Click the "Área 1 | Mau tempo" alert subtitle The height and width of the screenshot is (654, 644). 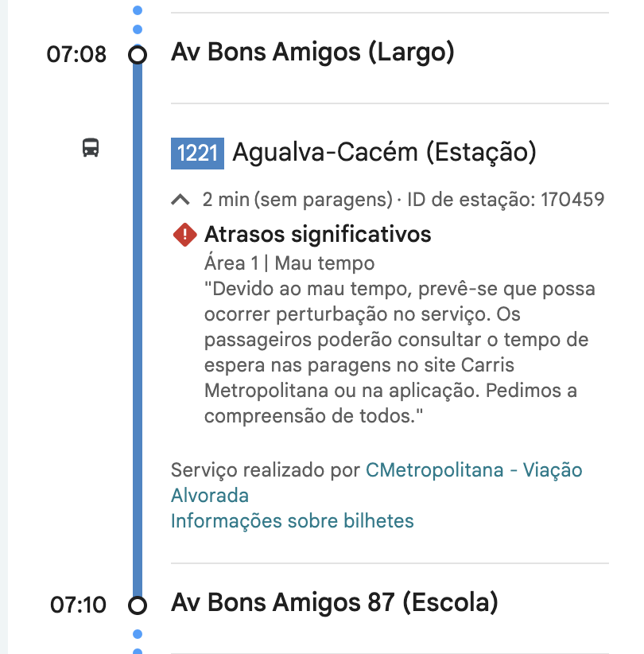tap(289, 263)
